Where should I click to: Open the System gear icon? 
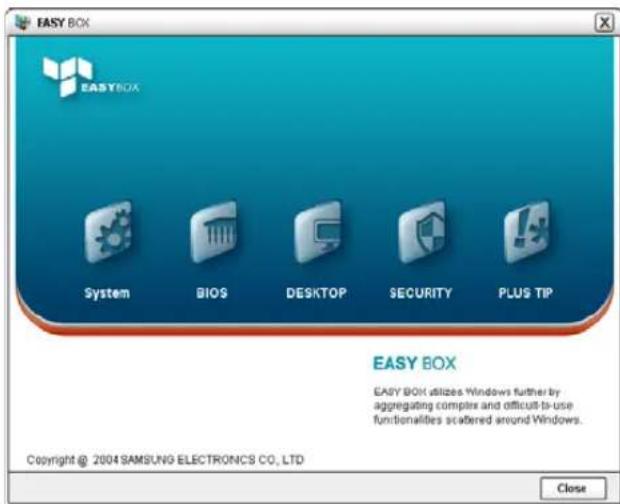(x=108, y=232)
